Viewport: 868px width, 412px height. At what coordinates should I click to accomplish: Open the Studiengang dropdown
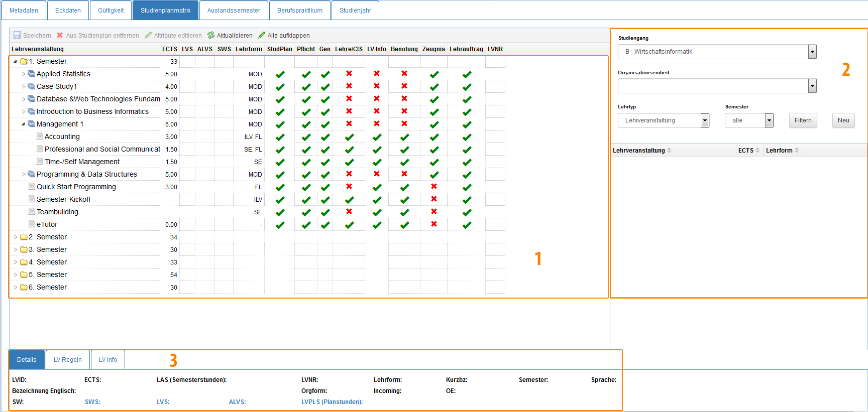pyautogui.click(x=812, y=52)
